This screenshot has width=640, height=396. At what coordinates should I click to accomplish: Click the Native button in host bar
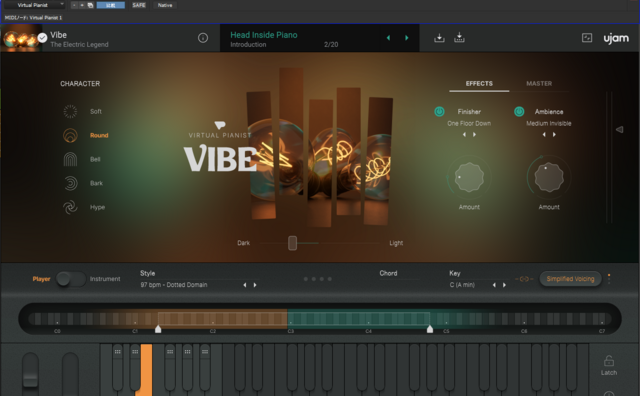[165, 5]
